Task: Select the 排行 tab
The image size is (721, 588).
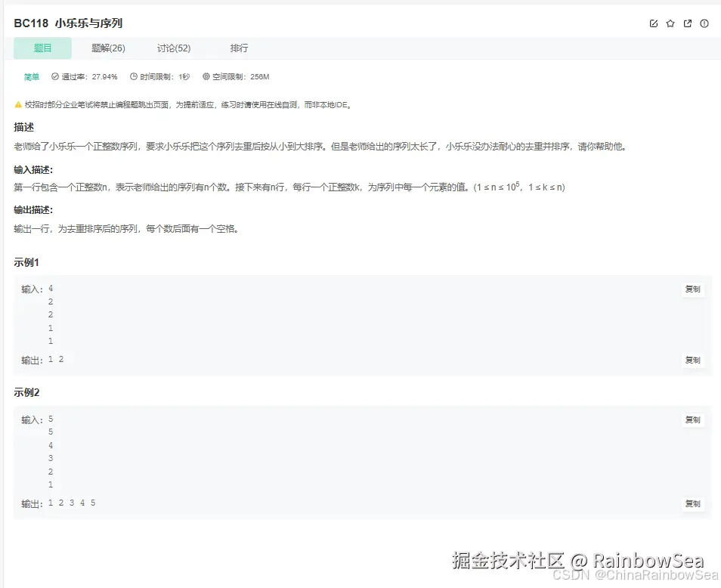Action: [239, 48]
